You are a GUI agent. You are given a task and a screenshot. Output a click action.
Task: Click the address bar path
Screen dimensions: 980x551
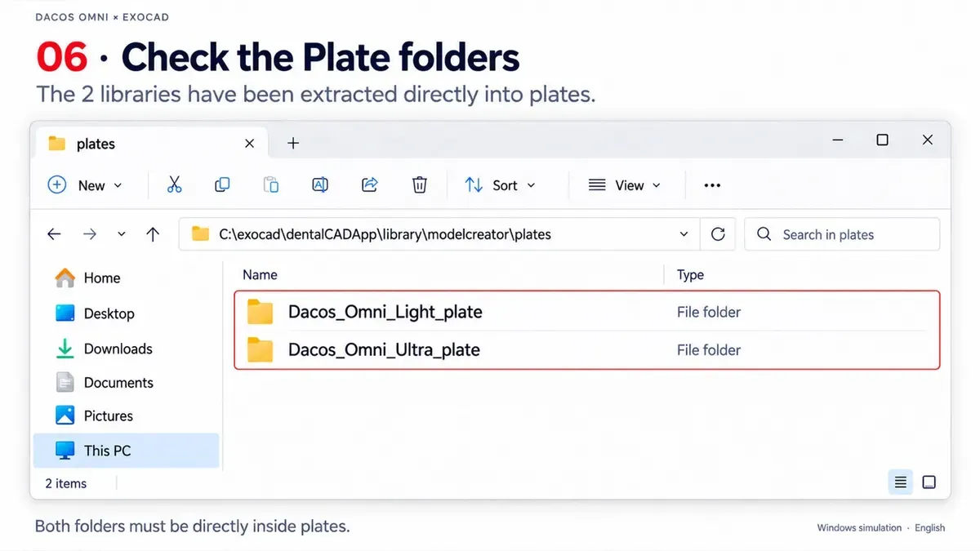(x=385, y=234)
